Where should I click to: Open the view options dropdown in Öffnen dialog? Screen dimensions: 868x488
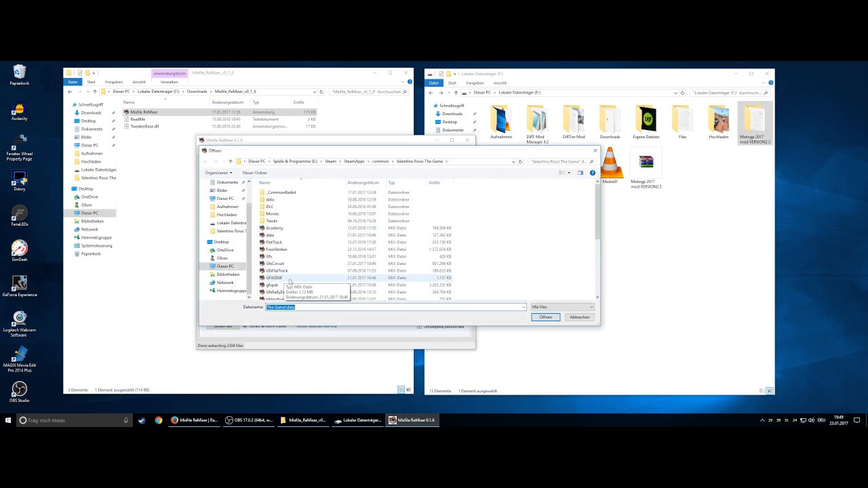[x=569, y=173]
